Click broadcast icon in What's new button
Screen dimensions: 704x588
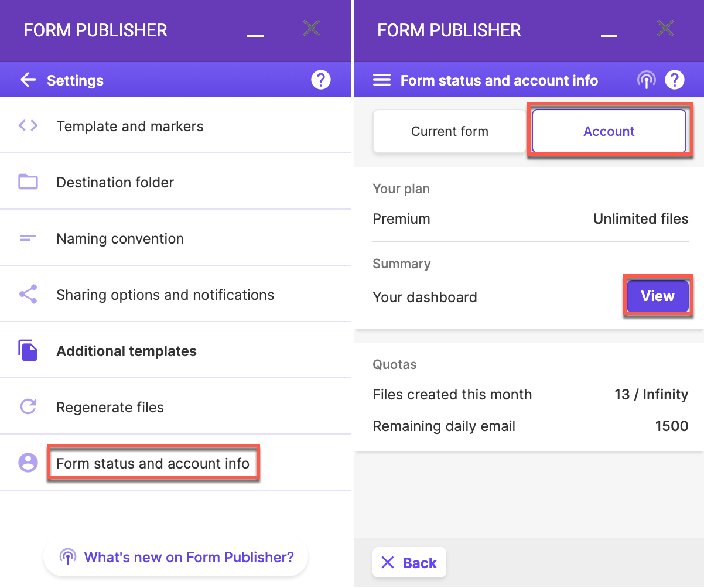point(68,556)
